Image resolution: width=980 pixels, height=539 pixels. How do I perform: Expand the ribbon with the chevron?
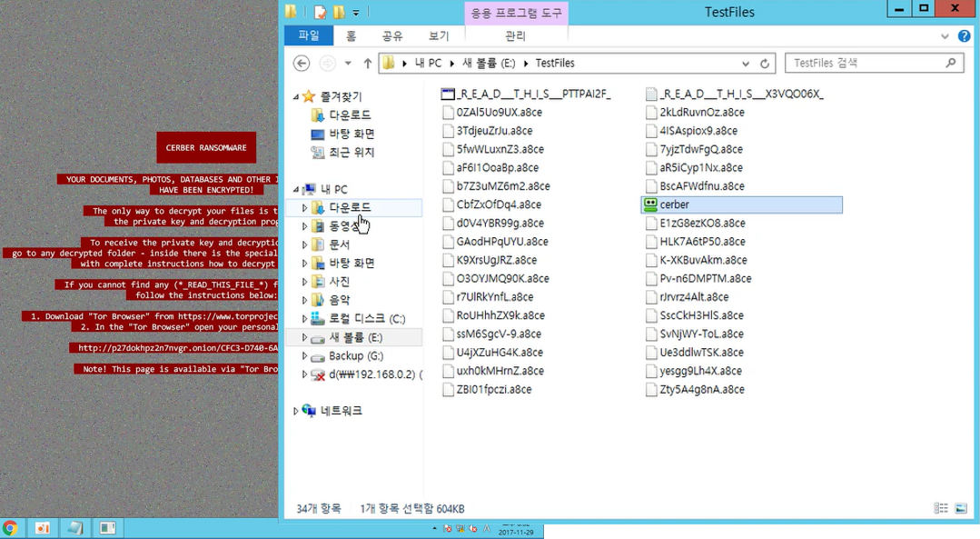945,36
